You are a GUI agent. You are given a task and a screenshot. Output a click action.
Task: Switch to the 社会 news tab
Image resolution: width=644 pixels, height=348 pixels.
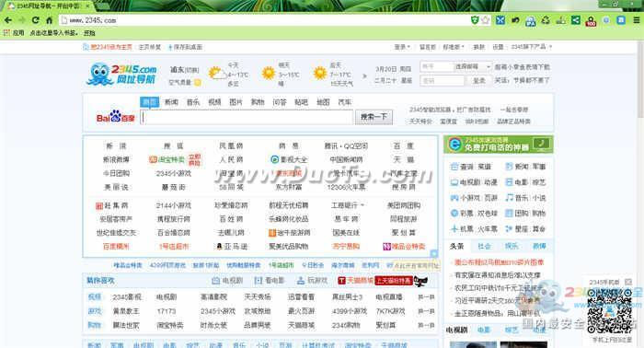tap(484, 246)
